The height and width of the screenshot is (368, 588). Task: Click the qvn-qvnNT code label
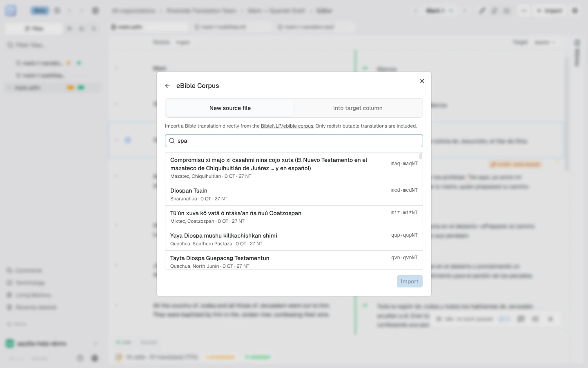coord(404,258)
